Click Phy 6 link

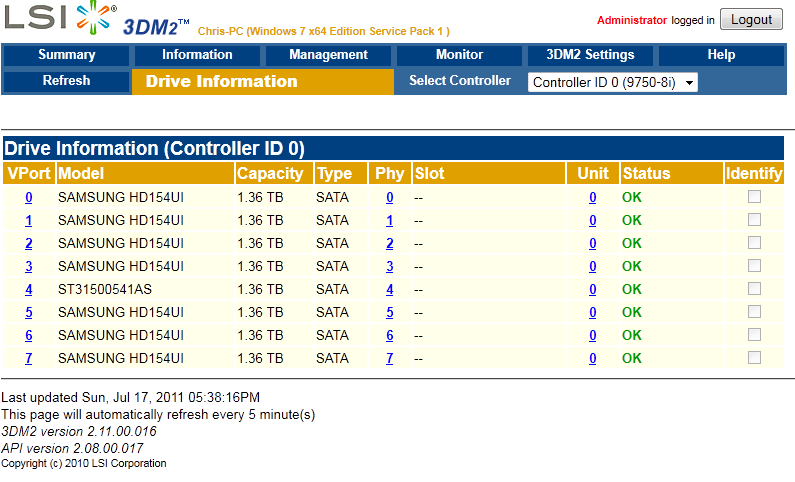click(389, 335)
